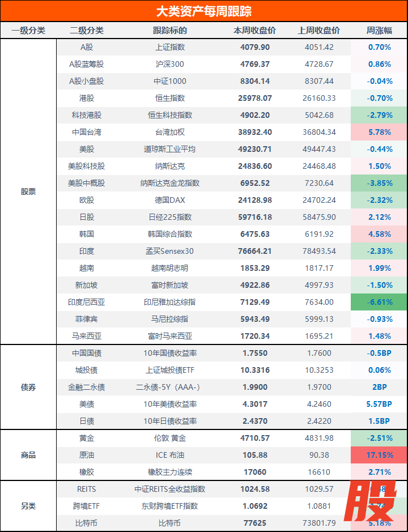Select the 恒生科技指数 row label
This screenshot has height=532, width=408.
pyautogui.click(x=170, y=115)
